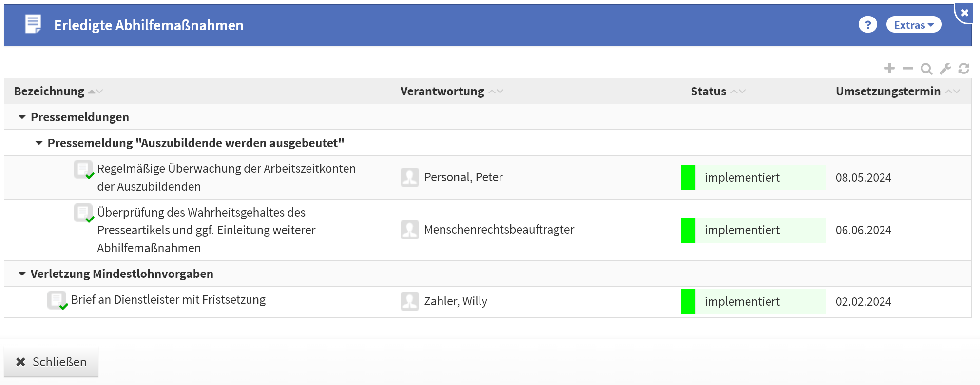Click the minus icon in table toolbar

[x=908, y=68]
